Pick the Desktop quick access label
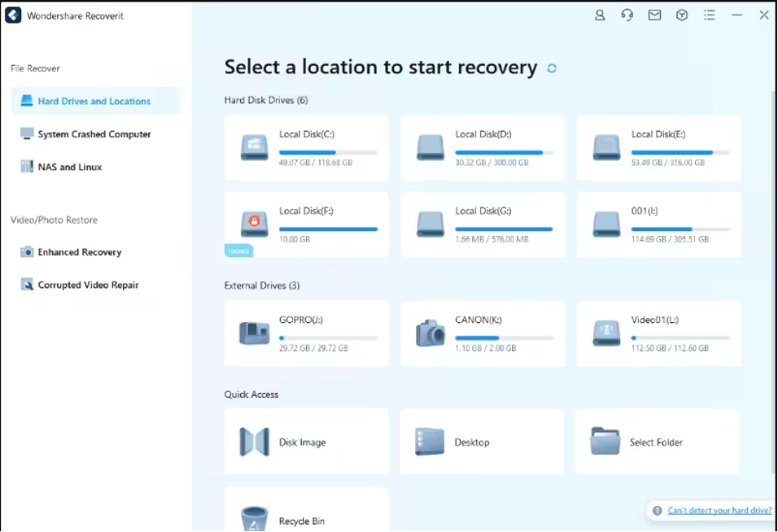 click(x=472, y=443)
